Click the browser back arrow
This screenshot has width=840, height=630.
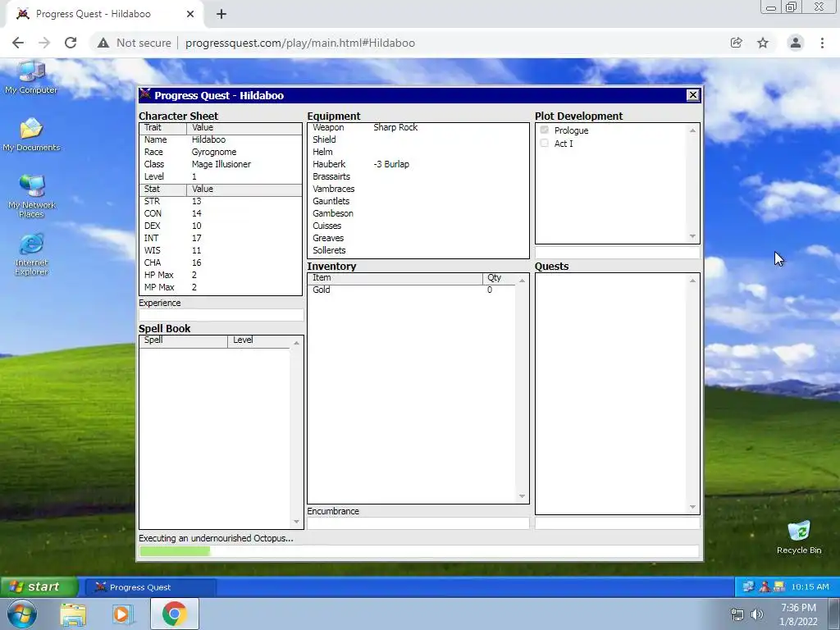pos(18,43)
